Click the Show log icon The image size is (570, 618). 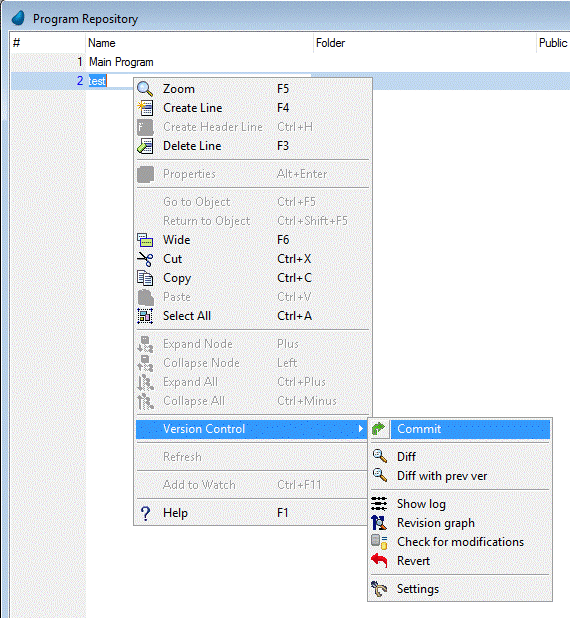[x=379, y=504]
